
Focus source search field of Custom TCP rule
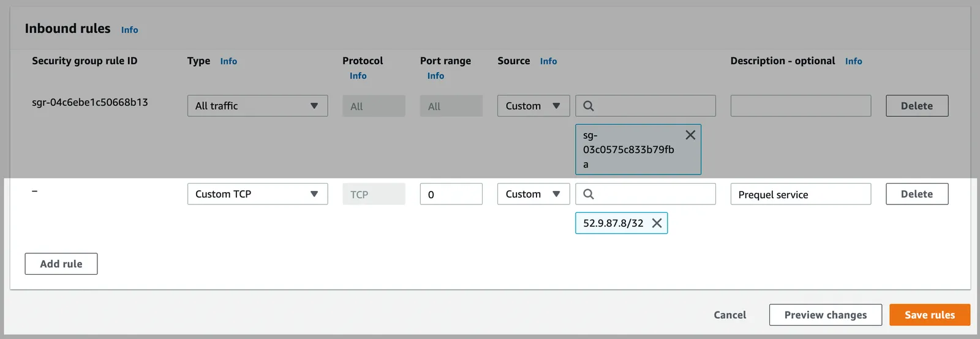click(x=646, y=194)
